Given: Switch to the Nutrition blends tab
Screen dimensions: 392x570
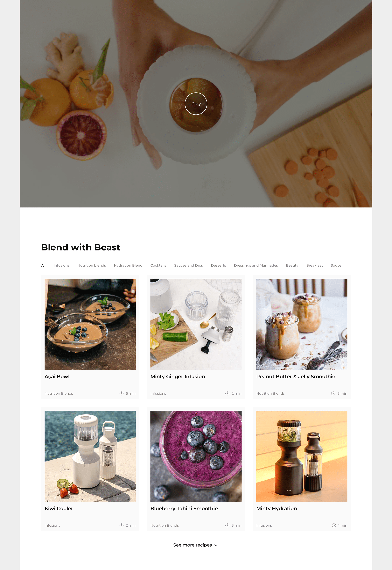Looking at the screenshot, I should pos(92,265).
